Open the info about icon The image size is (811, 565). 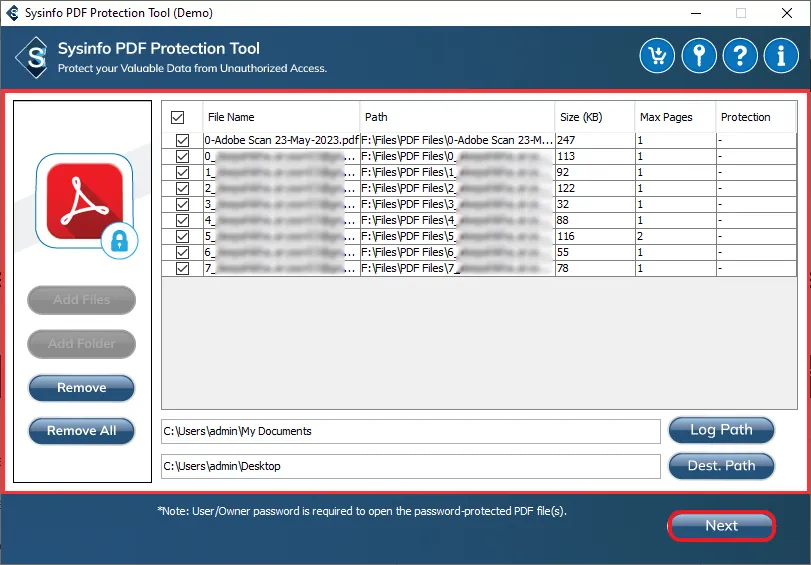(x=780, y=56)
